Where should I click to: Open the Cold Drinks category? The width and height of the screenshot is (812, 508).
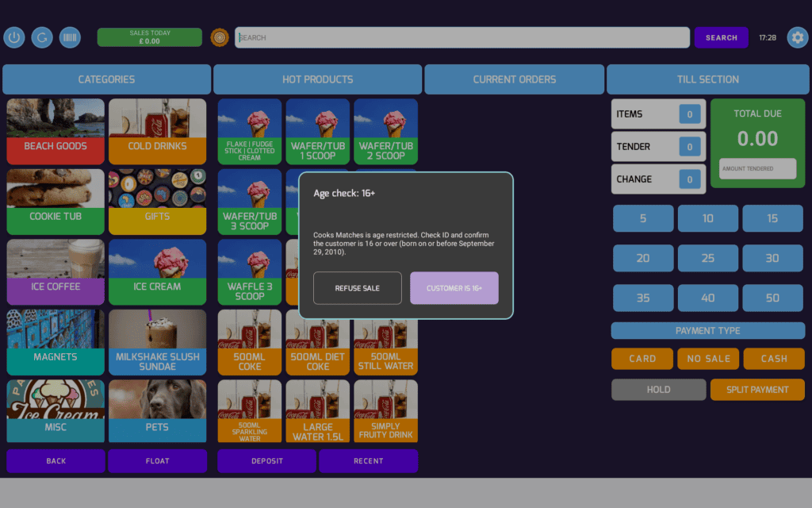point(158,131)
